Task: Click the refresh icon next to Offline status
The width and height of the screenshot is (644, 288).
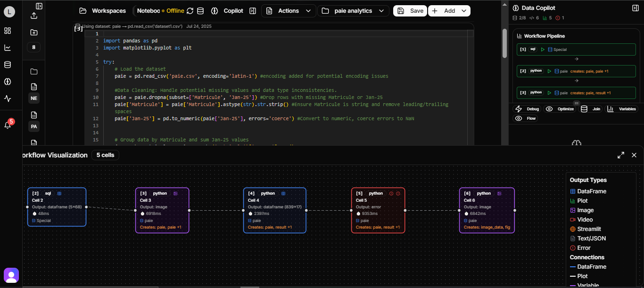Action: (x=190, y=10)
